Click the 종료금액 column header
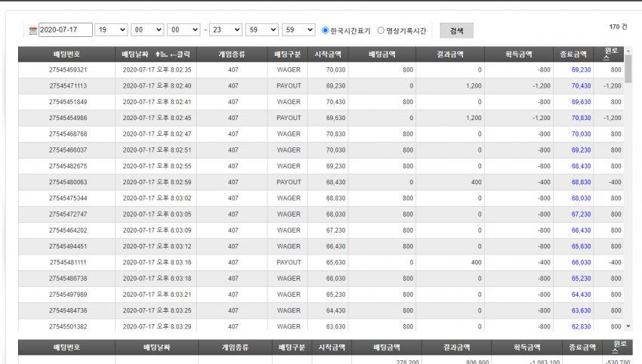642x364 pixels. click(573, 54)
